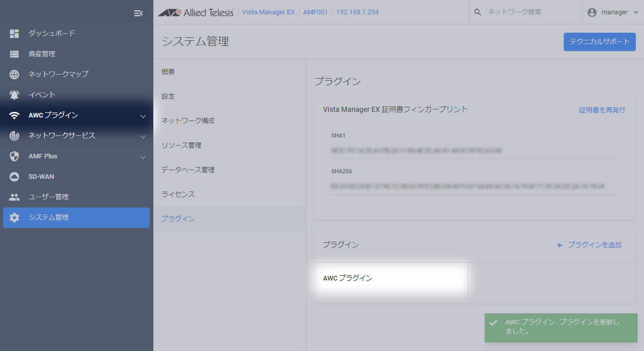The image size is (644, 351).
Task: Click the SHA1 fingerprint value
Action: click(417, 151)
